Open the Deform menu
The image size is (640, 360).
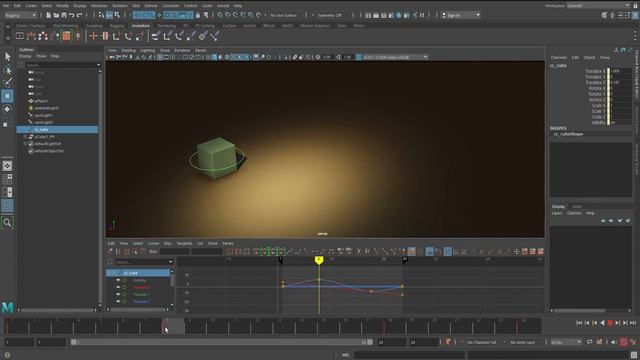point(151,6)
